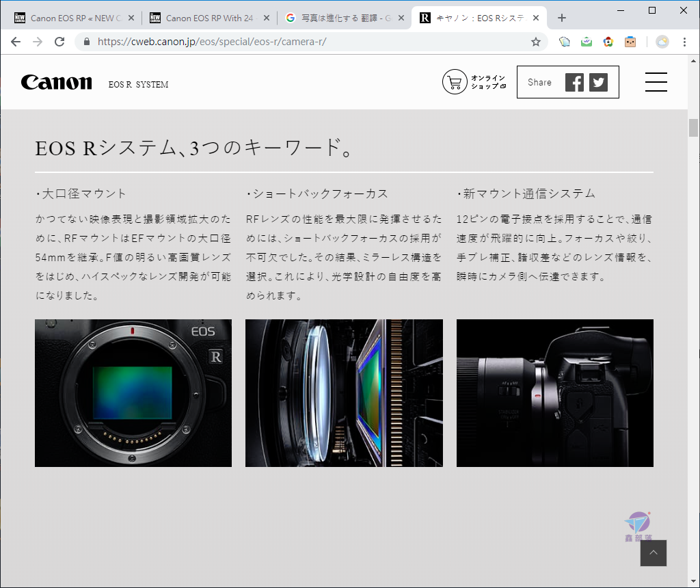The height and width of the screenshot is (588, 700).
Task: Open the first extension icon beside the star
Action: [564, 42]
